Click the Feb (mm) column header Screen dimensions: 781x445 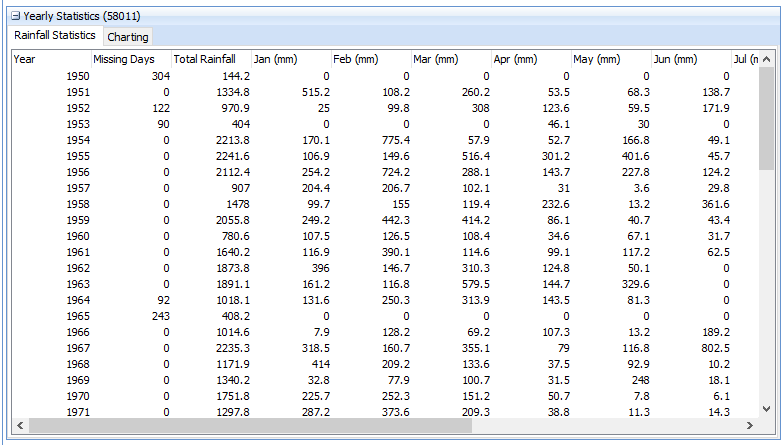coord(371,59)
